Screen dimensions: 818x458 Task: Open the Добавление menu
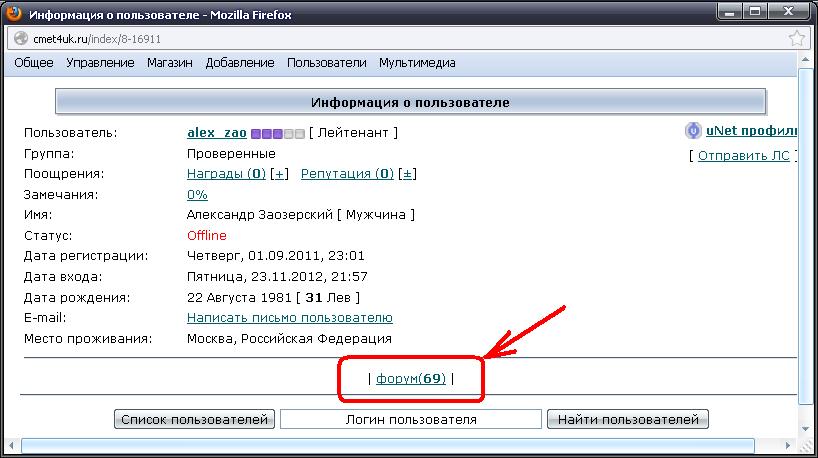click(240, 63)
